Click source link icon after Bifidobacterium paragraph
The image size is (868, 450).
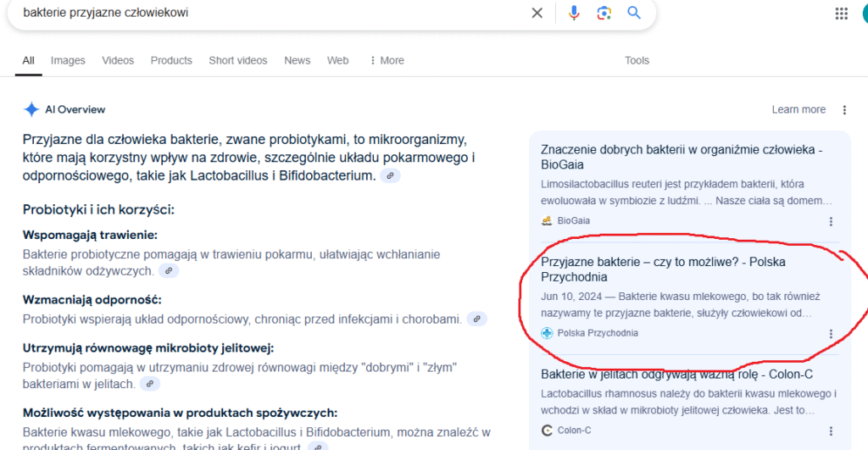tap(390, 175)
